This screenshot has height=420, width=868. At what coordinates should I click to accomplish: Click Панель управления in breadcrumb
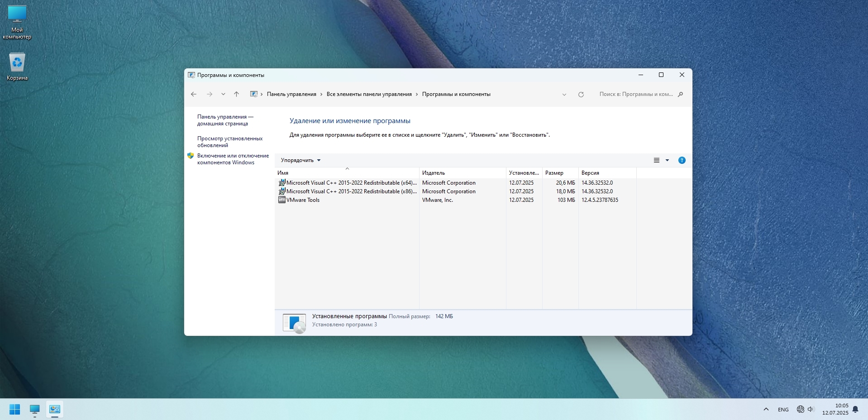pyautogui.click(x=291, y=94)
